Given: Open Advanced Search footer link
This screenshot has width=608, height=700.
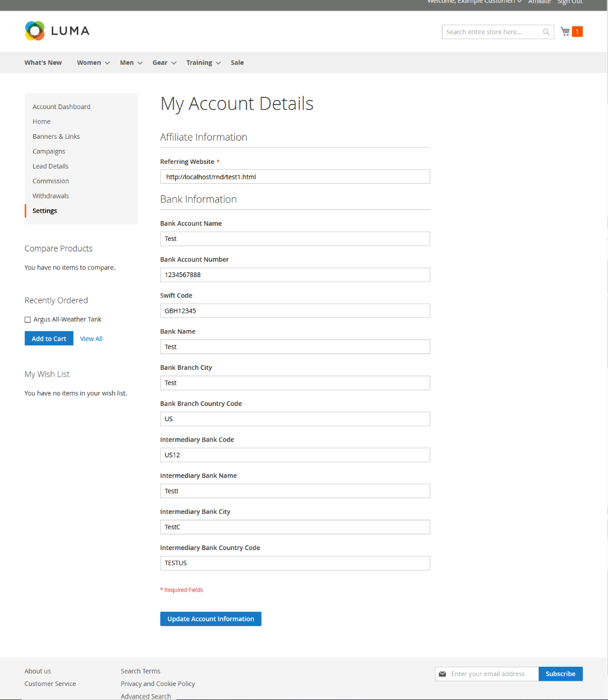Looking at the screenshot, I should click(146, 696).
